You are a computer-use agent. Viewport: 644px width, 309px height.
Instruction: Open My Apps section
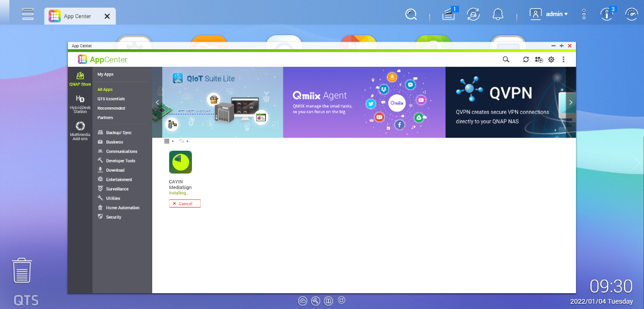pos(105,74)
